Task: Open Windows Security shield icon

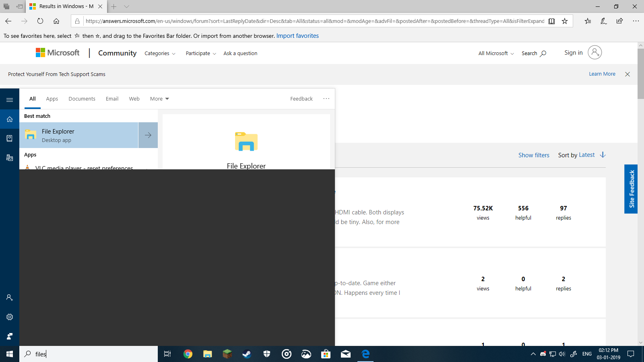Action: (x=266, y=354)
